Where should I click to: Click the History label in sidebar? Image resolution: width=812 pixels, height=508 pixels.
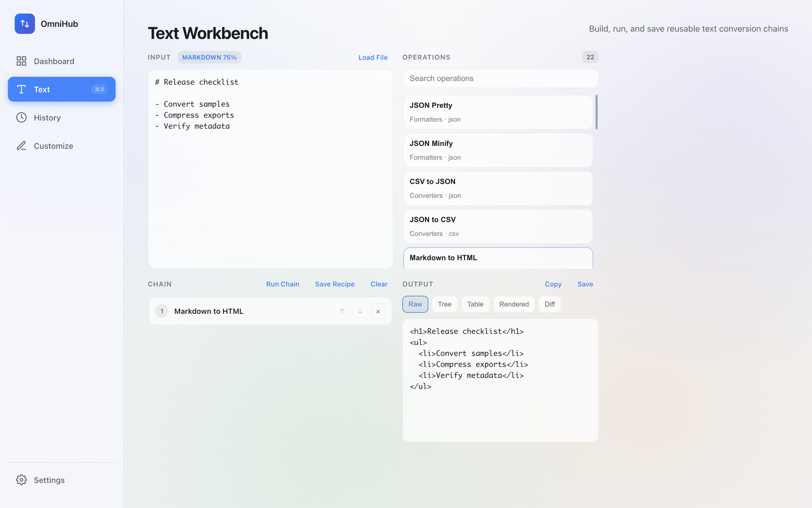47,118
